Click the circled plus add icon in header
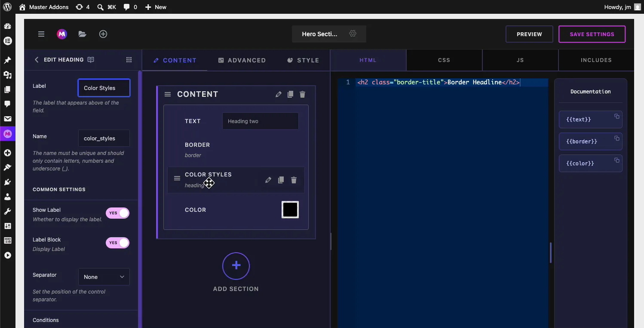This screenshot has width=644, height=328. pyautogui.click(x=103, y=34)
